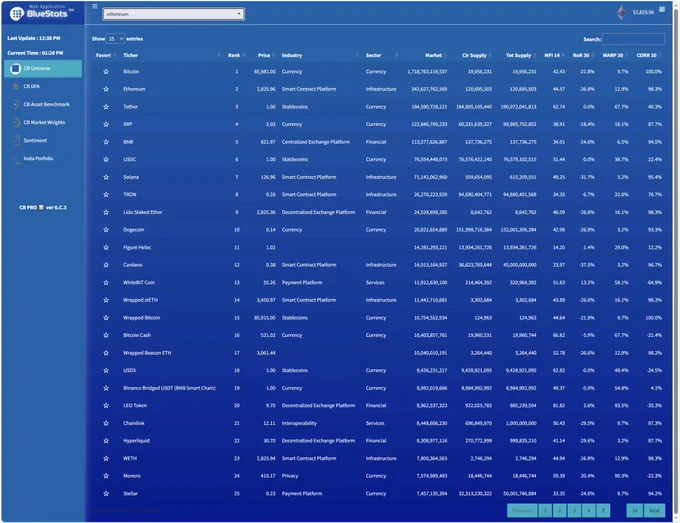This screenshot has width=680, height=523.
Task: Click the star beside Wrapped stETH
Action: point(106,300)
